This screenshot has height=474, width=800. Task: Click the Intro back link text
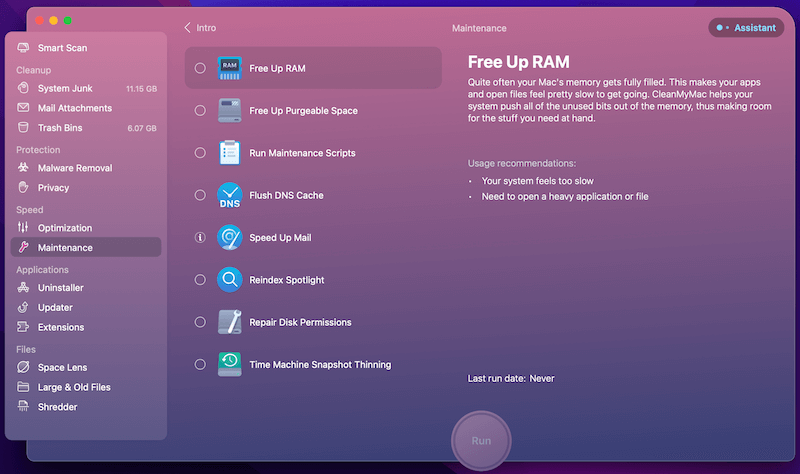tap(206, 28)
